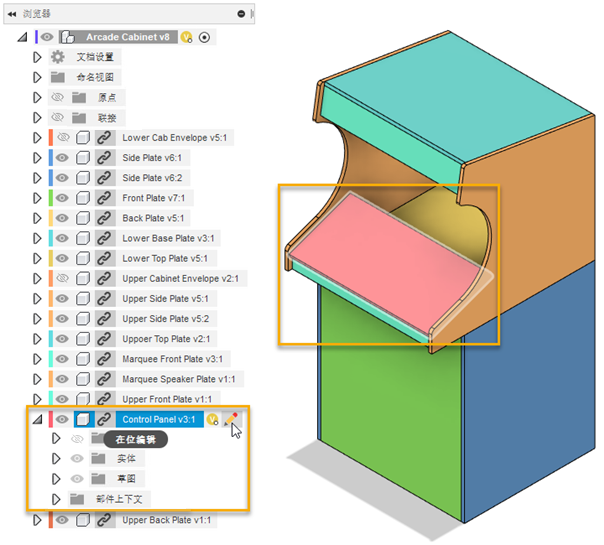Toggle visibility of the 草图 folder
The width and height of the screenshot is (604, 545).
(77, 478)
